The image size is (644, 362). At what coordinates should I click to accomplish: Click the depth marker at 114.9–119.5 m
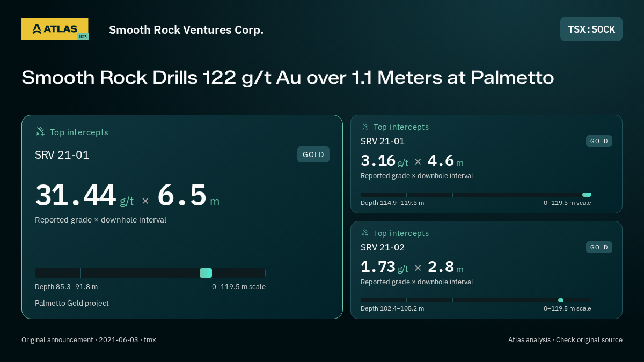pyautogui.click(x=587, y=195)
